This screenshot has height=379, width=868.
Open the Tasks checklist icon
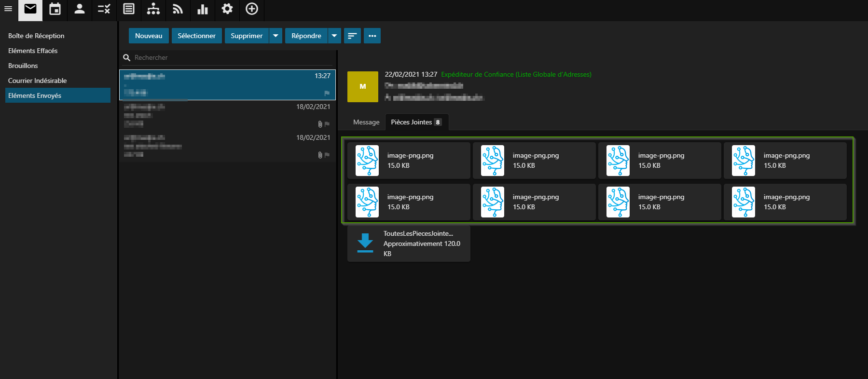pos(104,9)
